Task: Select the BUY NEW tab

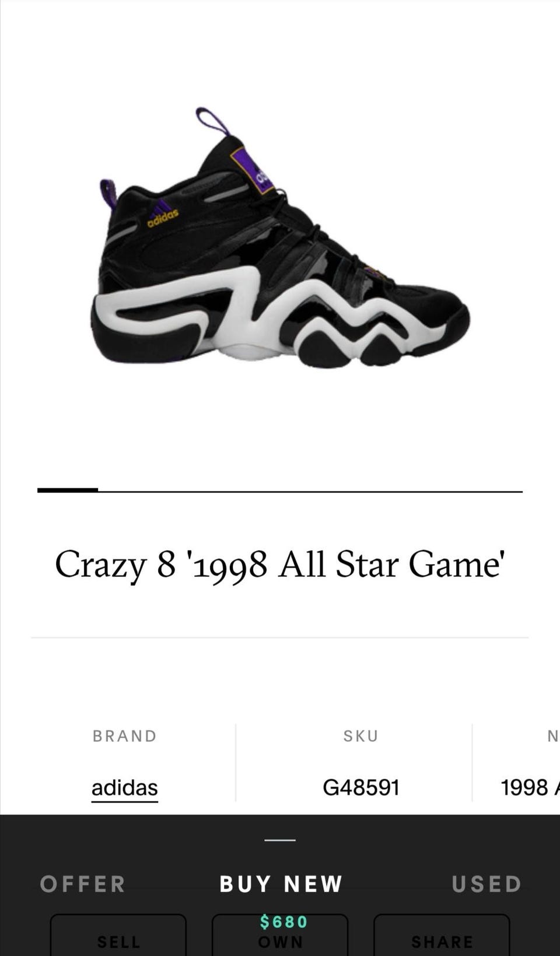Action: point(281,884)
